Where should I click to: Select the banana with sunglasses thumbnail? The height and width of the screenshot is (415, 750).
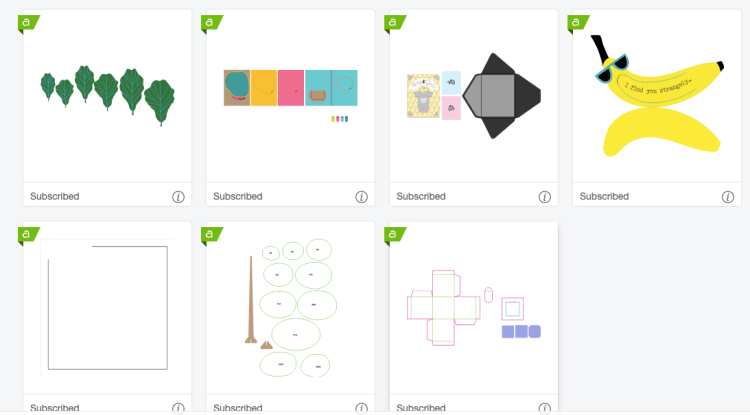point(657,96)
